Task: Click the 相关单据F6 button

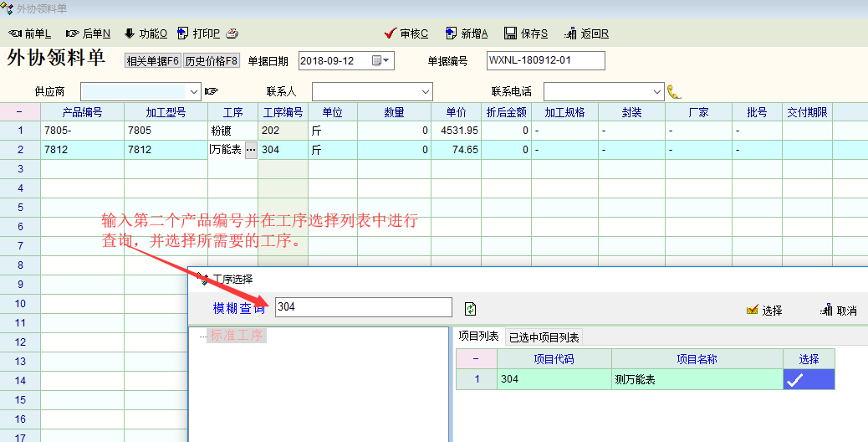Action: pyautogui.click(x=152, y=61)
